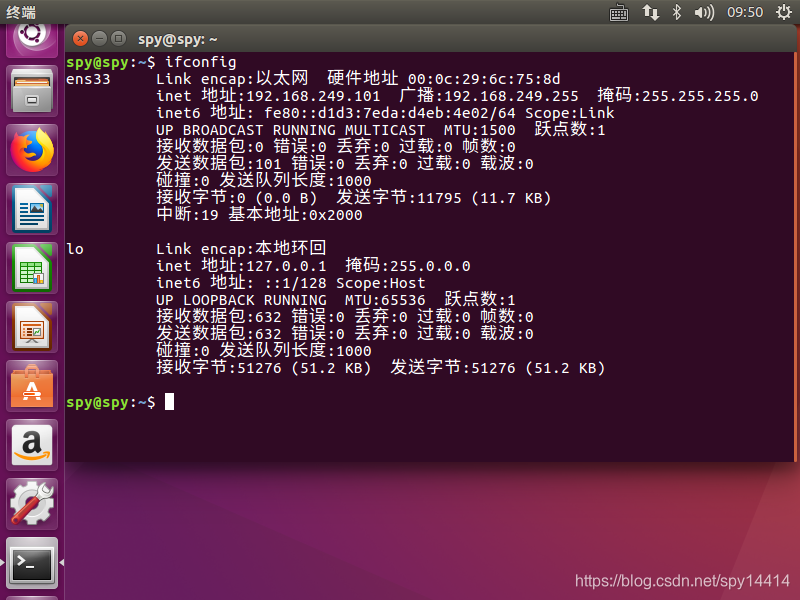The height and width of the screenshot is (600, 800).
Task: Click the netmask 255.255.255.0
Action: coord(700,96)
